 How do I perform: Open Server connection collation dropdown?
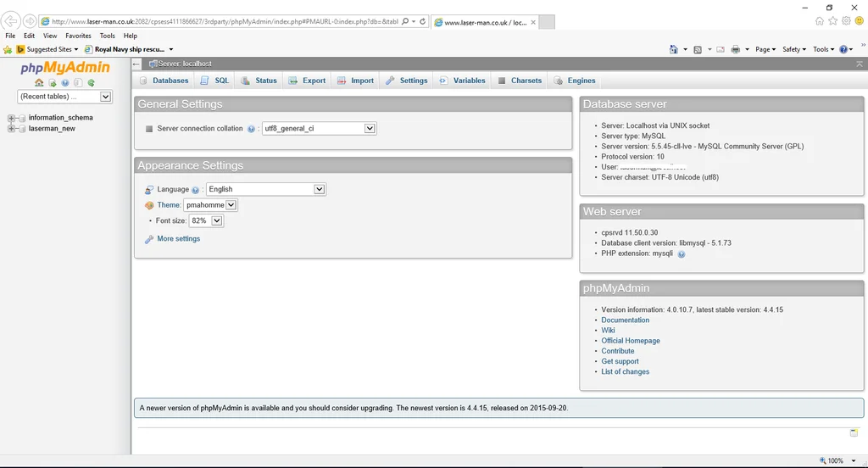319,129
